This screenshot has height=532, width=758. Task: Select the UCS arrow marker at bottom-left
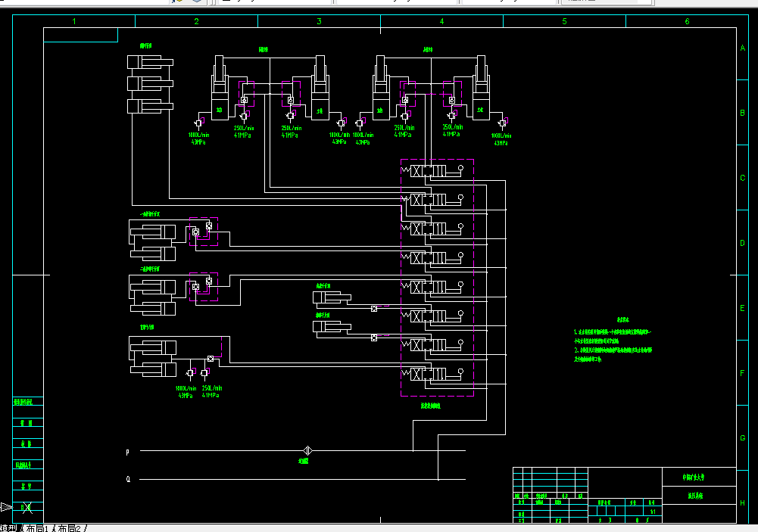coord(6,507)
